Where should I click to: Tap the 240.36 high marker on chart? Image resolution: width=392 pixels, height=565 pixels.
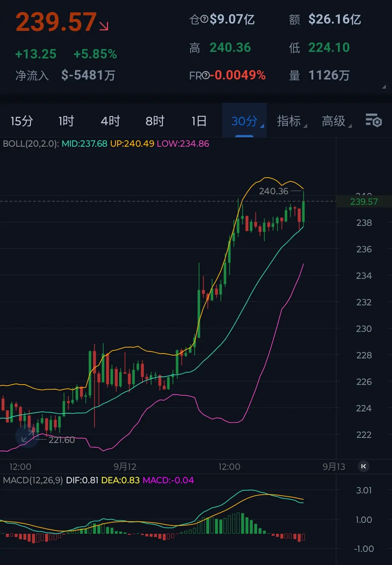[273, 191]
